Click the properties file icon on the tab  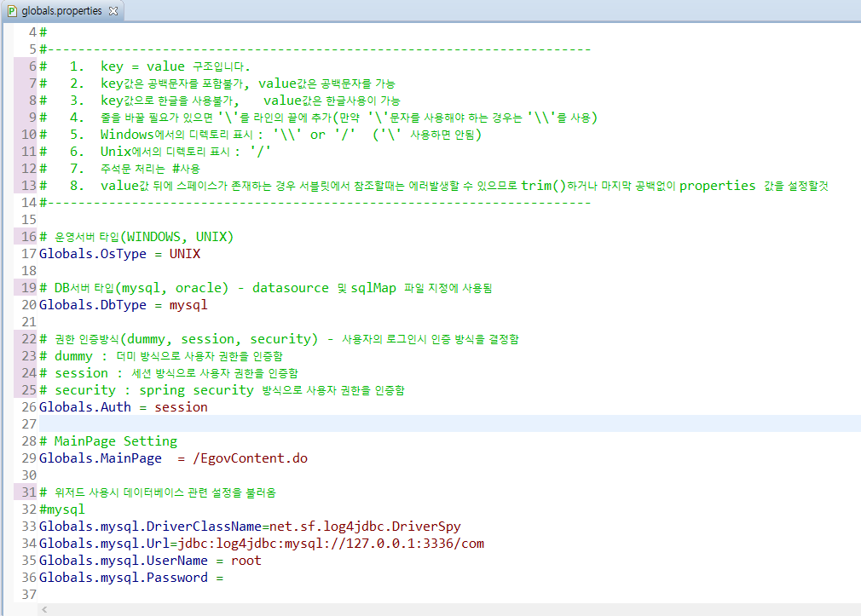pos(12,11)
